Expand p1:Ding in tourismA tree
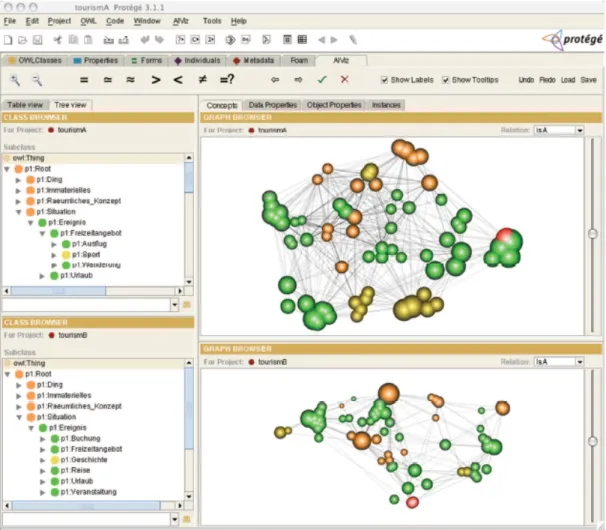The image size is (606, 530). (x=18, y=180)
